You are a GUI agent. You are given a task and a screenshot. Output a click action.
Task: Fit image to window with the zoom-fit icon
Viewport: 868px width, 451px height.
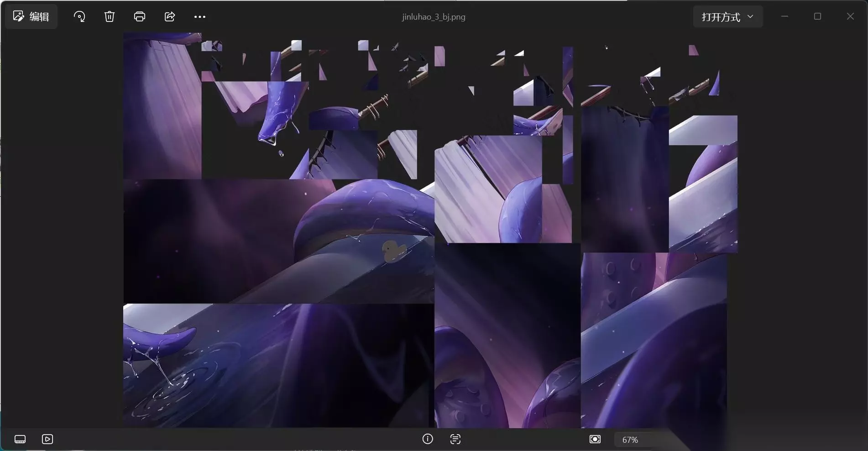coord(595,439)
